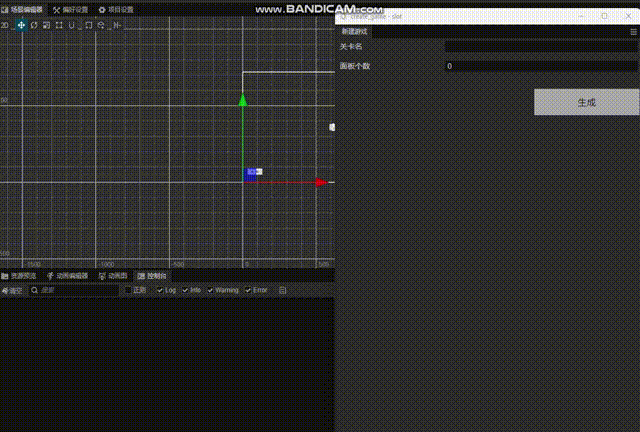
Task: Maximize the create_game panel window
Action: (604, 16)
